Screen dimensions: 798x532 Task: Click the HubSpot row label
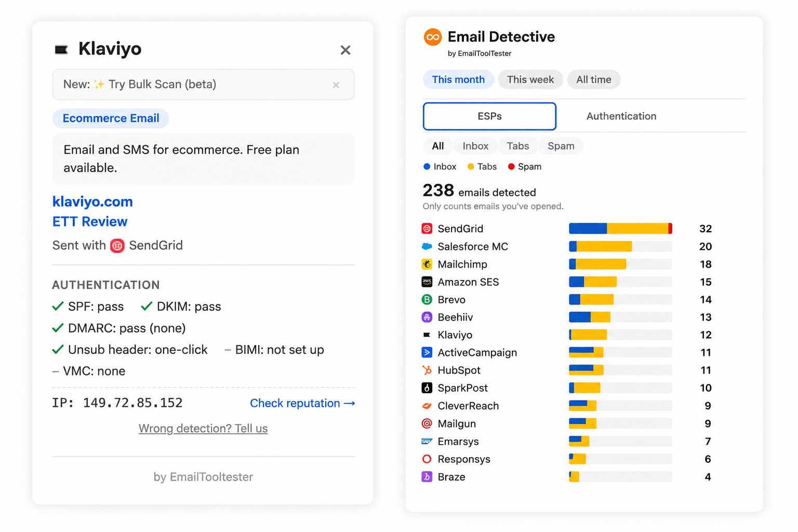click(459, 370)
